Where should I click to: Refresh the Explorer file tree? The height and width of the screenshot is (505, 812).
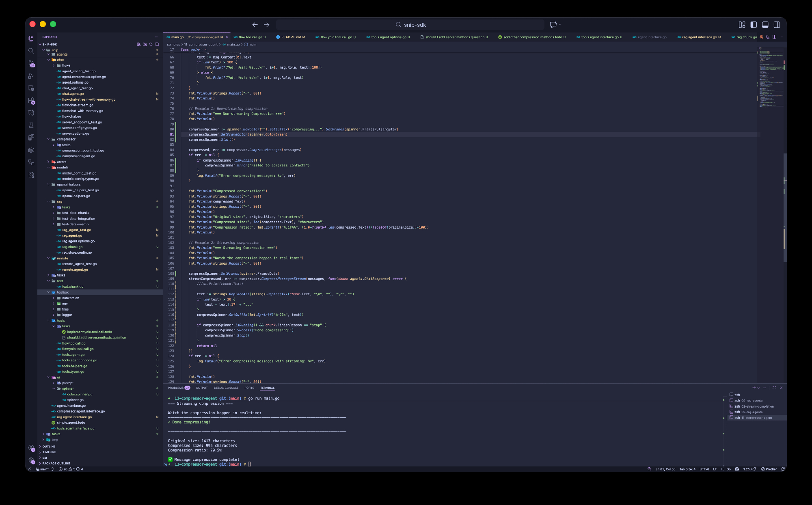point(151,44)
